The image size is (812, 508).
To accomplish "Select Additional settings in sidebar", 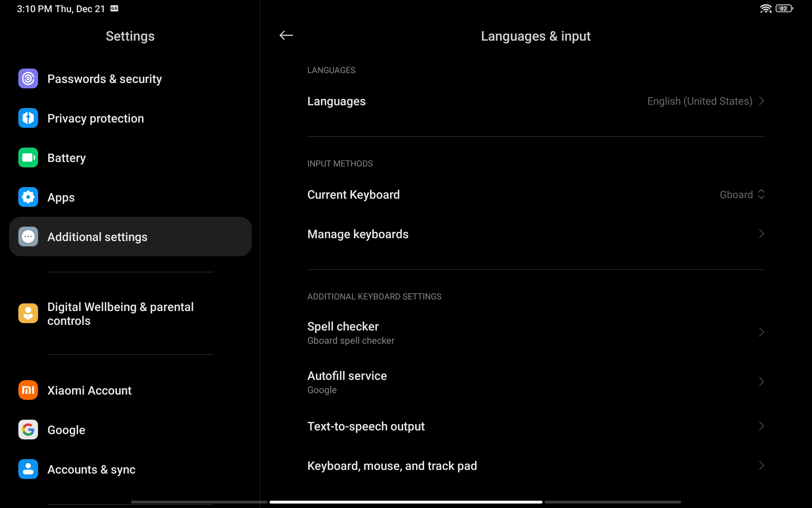I will (130, 237).
